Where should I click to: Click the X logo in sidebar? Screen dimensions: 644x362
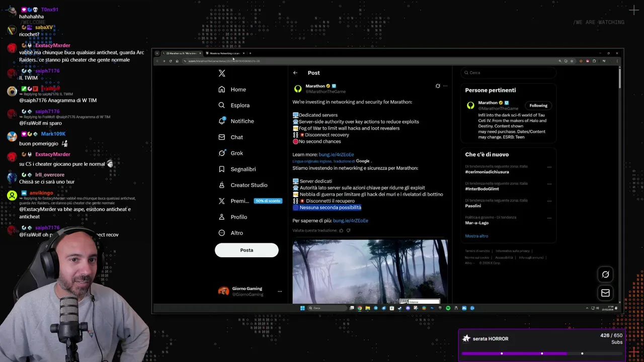click(x=222, y=73)
